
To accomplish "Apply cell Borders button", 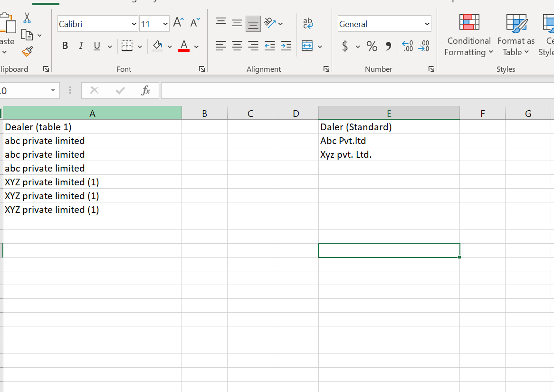I will point(127,46).
